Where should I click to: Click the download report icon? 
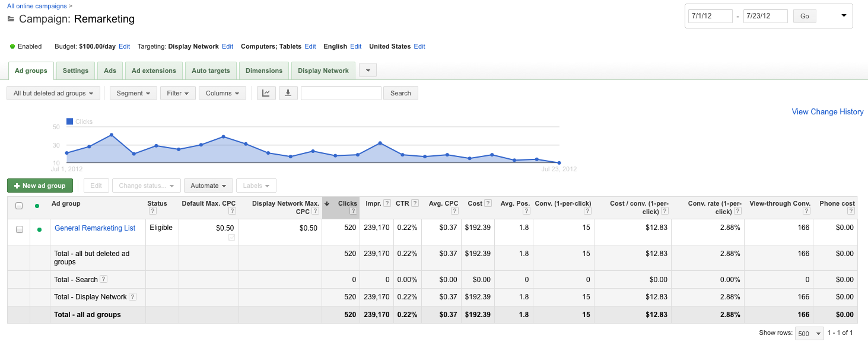click(x=288, y=93)
